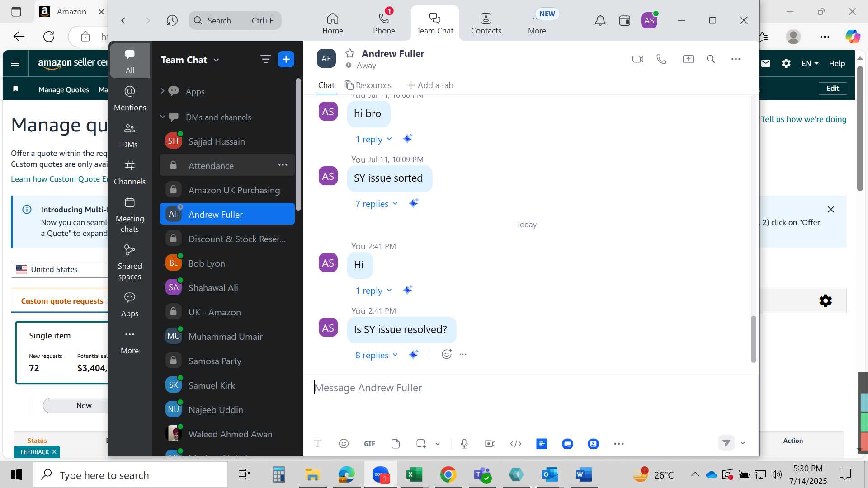Viewport: 868px width, 488px height.
Task: Open the Amazon UK Purchasing channel
Action: click(x=227, y=190)
